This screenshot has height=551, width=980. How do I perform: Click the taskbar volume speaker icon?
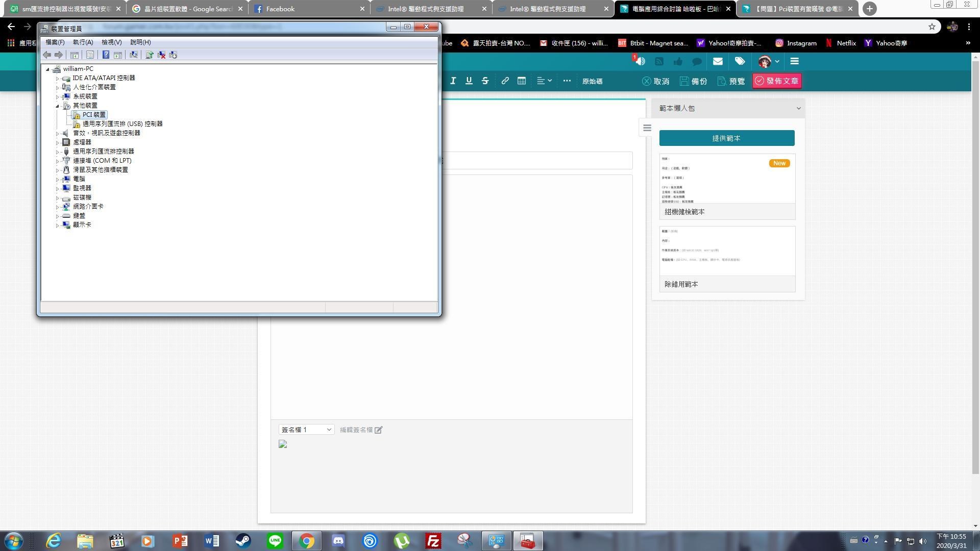[x=922, y=541]
